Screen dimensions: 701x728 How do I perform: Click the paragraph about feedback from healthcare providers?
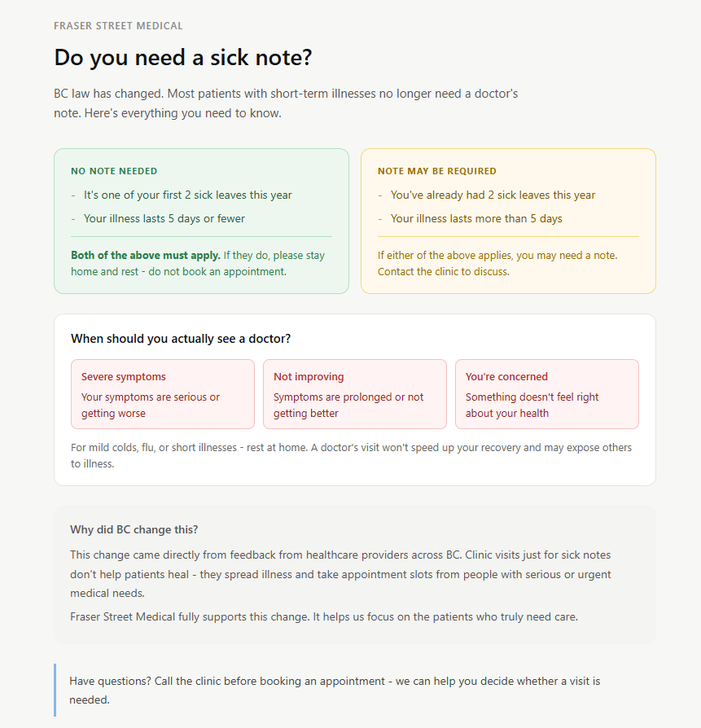[340, 574]
